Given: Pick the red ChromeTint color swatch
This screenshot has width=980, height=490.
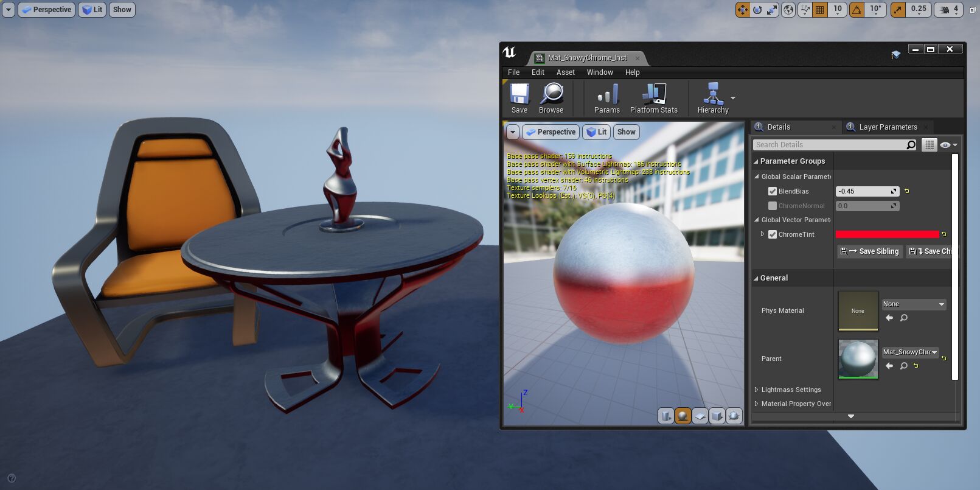Looking at the screenshot, I should click(x=887, y=234).
